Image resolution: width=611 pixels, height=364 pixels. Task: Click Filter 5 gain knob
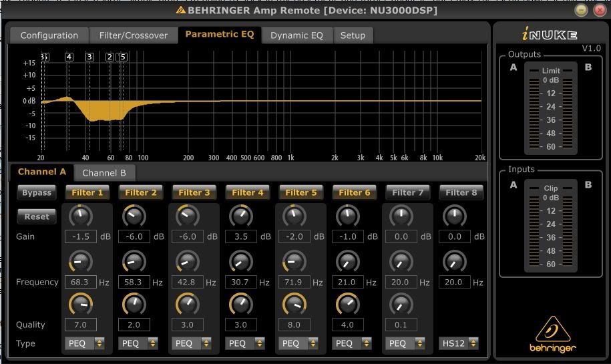click(294, 216)
